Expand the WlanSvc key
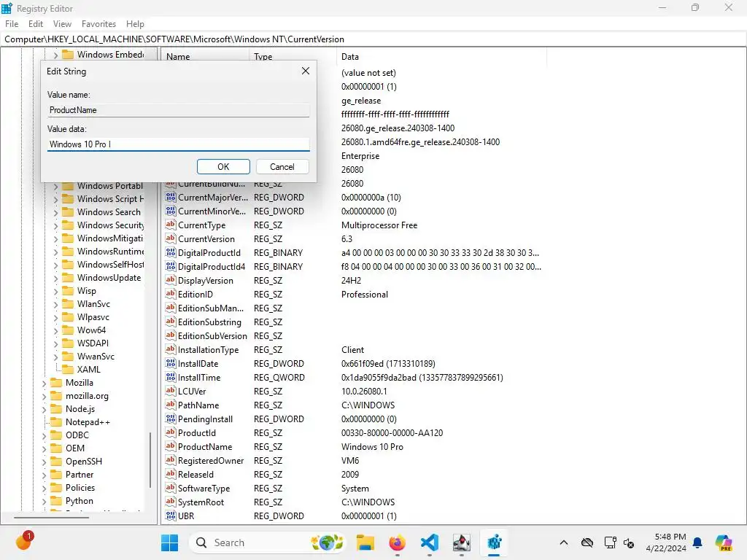 [55, 304]
